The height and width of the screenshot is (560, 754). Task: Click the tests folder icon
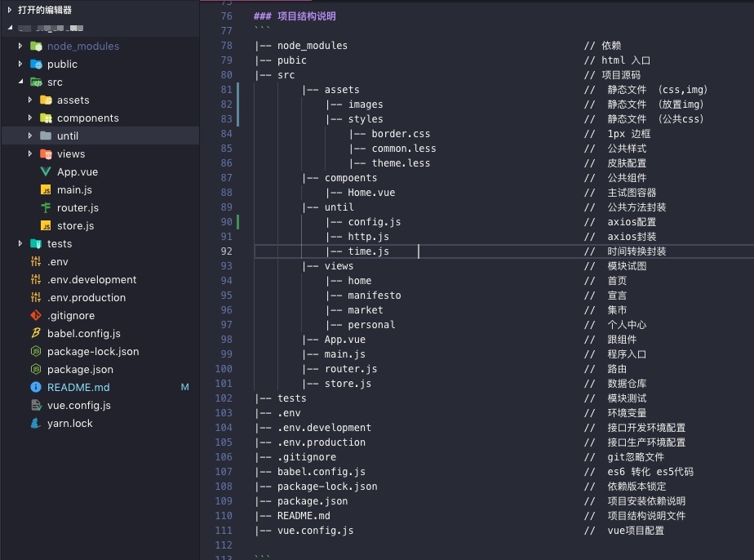coord(36,244)
